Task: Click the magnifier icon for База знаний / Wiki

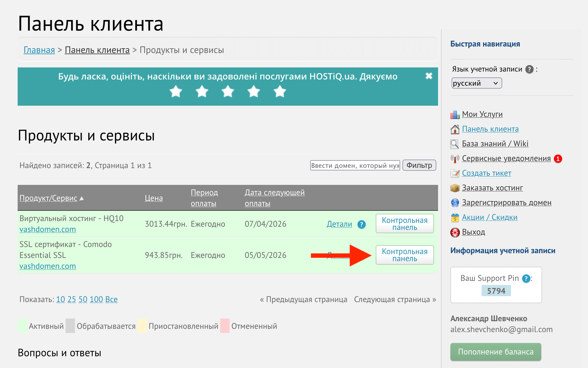Action: (x=455, y=144)
